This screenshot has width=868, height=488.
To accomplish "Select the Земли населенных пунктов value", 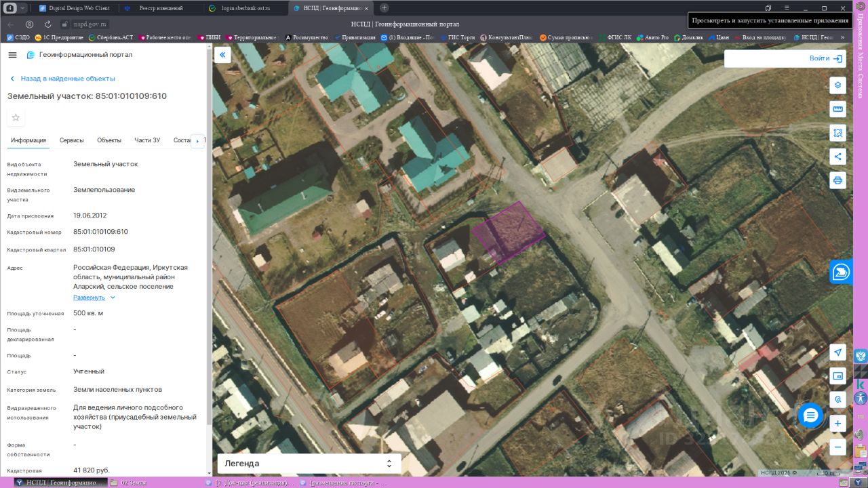I will point(117,390).
